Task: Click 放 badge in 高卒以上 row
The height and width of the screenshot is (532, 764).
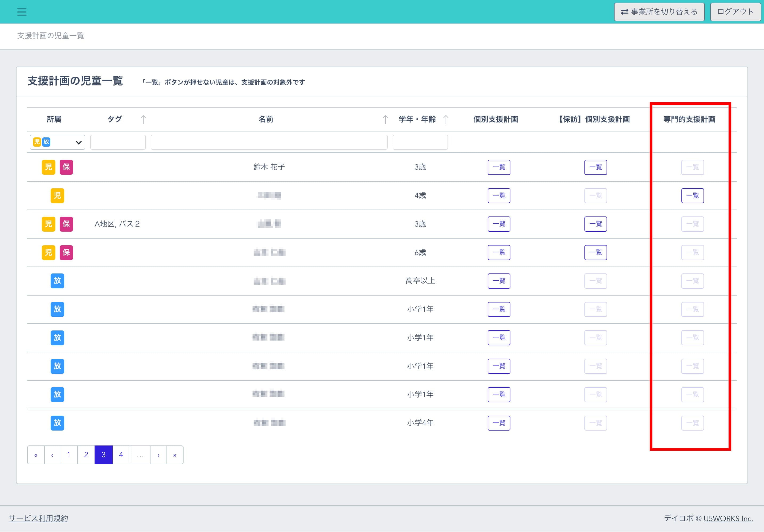Action: [57, 281]
